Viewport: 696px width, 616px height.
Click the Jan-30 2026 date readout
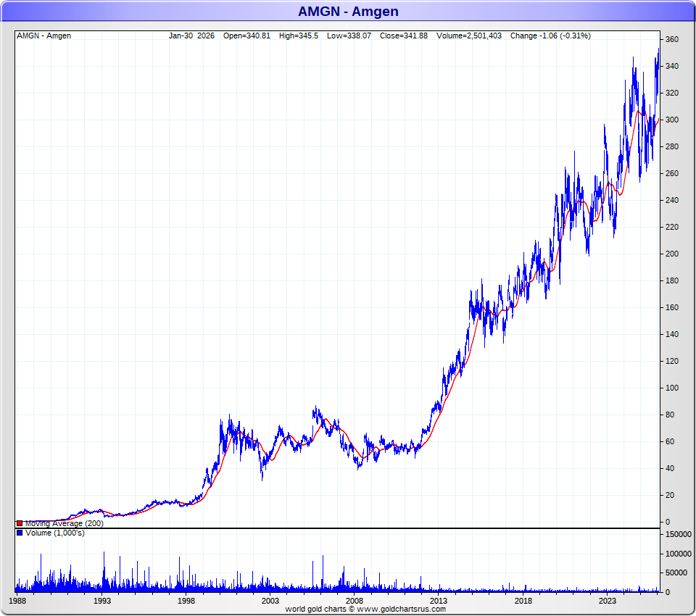point(191,36)
